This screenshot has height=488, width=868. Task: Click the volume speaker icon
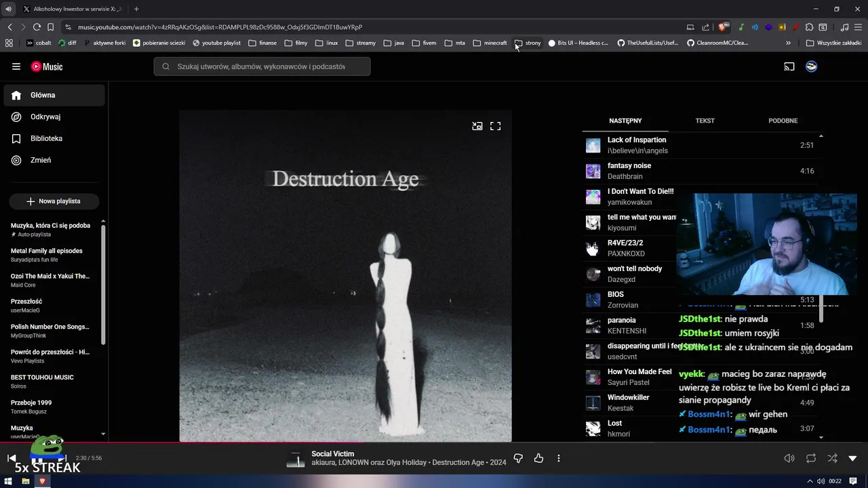pos(789,459)
